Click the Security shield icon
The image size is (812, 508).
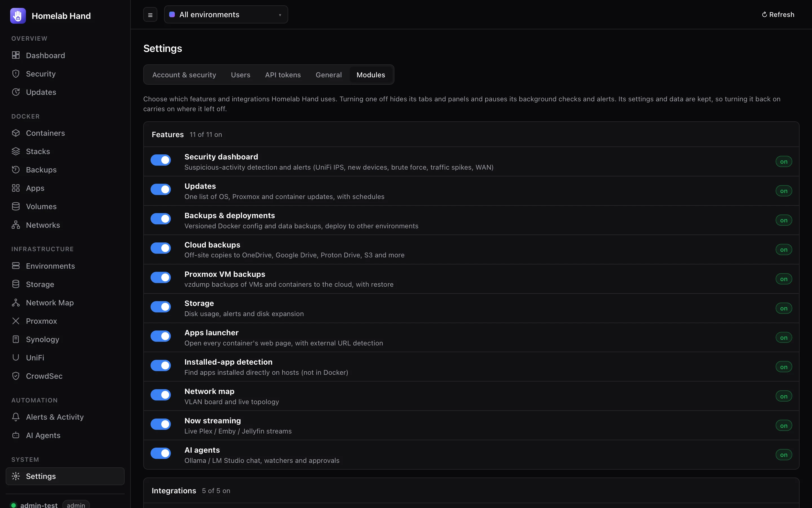point(16,74)
